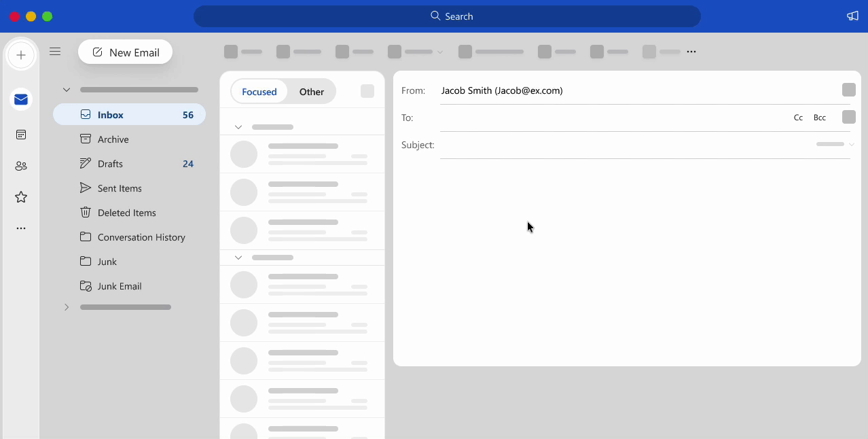Open the dropdown on Subject line right
The image size is (868, 439).
pos(852,144)
